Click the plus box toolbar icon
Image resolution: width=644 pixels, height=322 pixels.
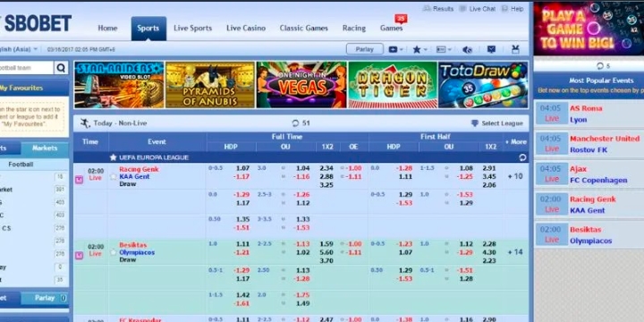point(393,50)
